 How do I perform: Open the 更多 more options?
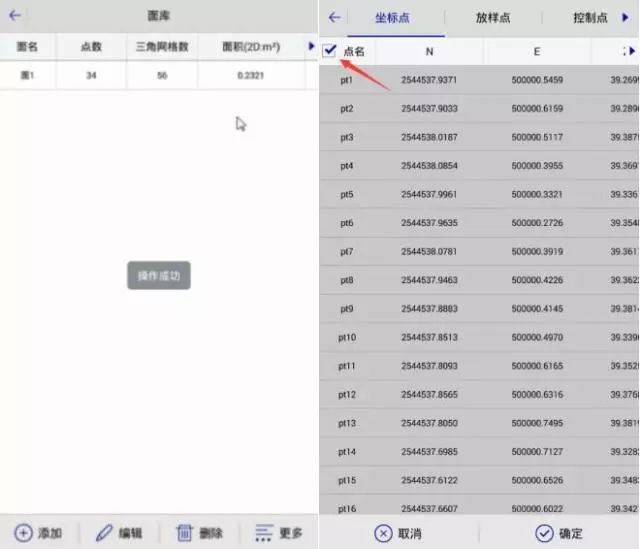point(279,533)
